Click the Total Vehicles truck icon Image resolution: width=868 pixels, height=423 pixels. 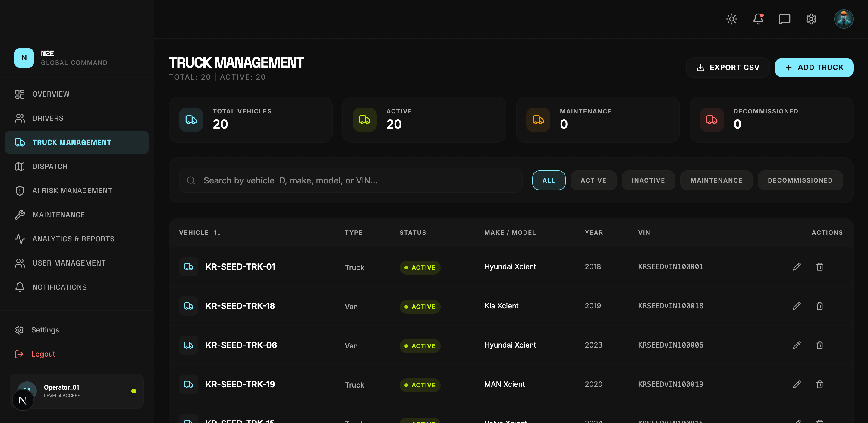coord(191,120)
